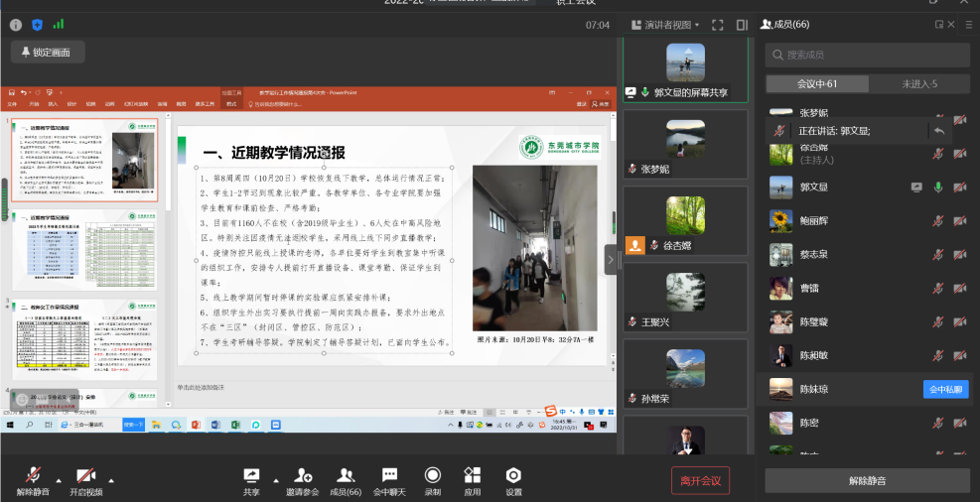Click 离开会议 to leave the meeting
The height and width of the screenshot is (502, 980).
tap(701, 481)
